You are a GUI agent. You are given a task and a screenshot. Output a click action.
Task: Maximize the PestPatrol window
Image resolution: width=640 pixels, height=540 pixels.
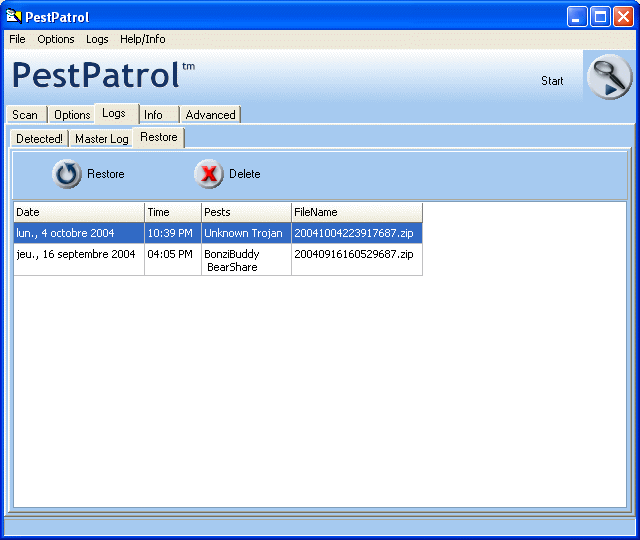click(x=600, y=17)
